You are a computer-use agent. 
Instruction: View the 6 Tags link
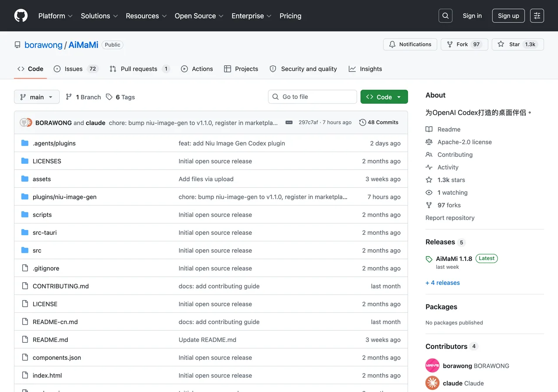120,97
